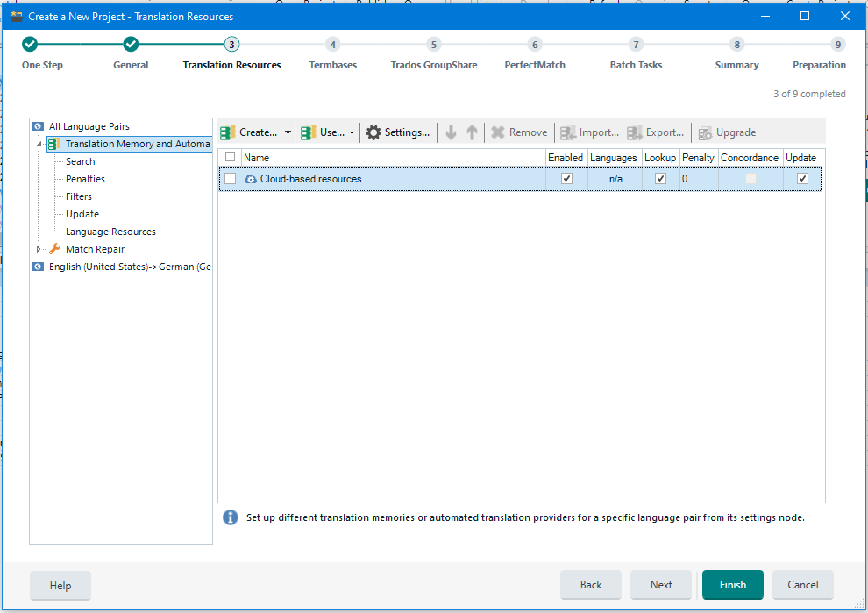Viewport: 868px width, 613px height.
Task: Open the Settings gear in toolbar
Action: coord(374,132)
